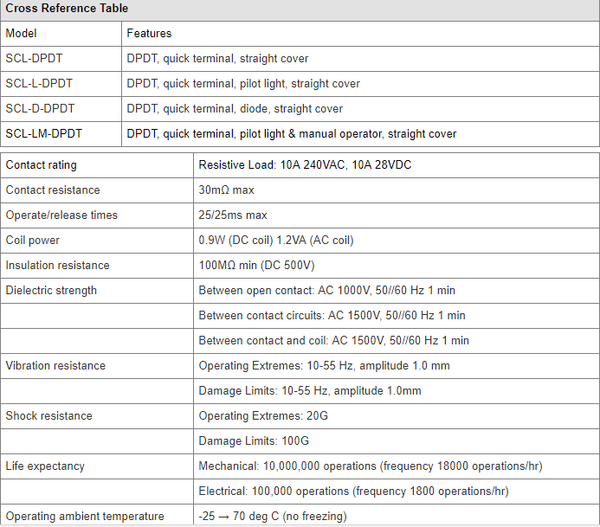
Task: Click the Contact rating label
Action: click(x=41, y=165)
